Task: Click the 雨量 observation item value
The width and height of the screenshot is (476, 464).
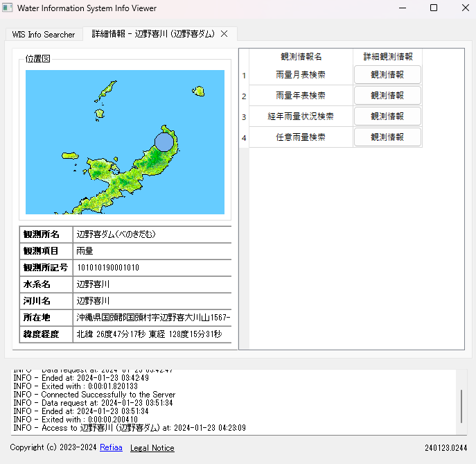Action: [85, 250]
